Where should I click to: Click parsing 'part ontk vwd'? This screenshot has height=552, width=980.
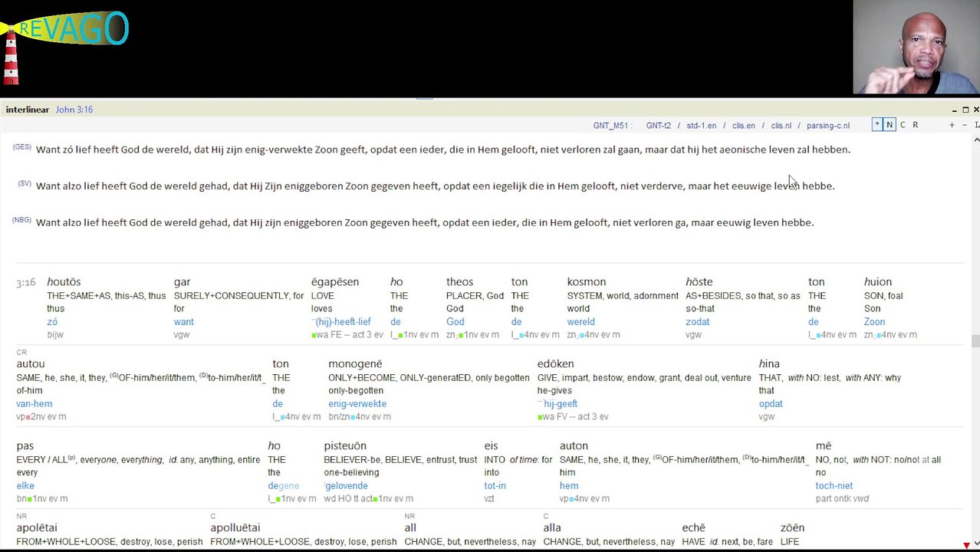(842, 499)
